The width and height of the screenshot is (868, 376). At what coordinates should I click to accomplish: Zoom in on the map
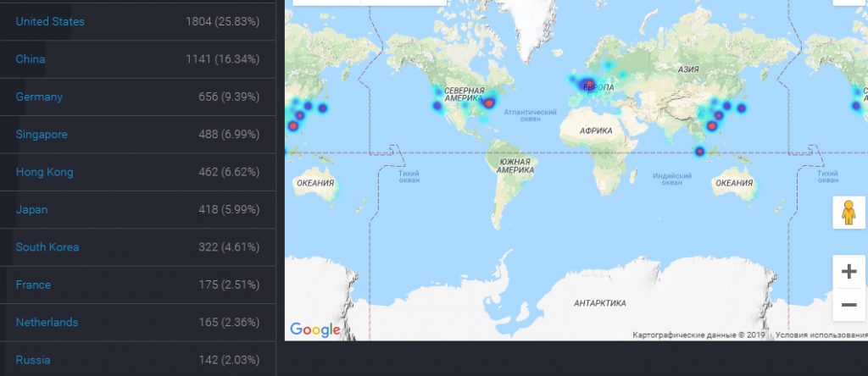tap(849, 272)
